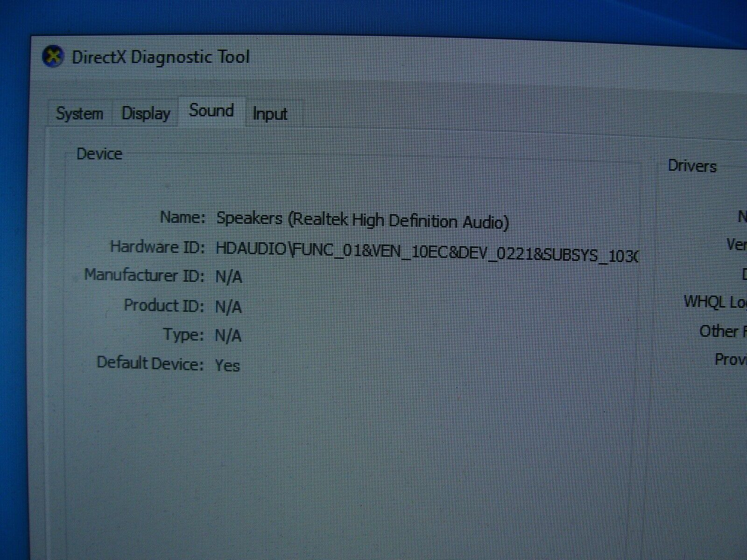This screenshot has width=747, height=560.
Task: Click the Type N/A value
Action: tap(228, 336)
